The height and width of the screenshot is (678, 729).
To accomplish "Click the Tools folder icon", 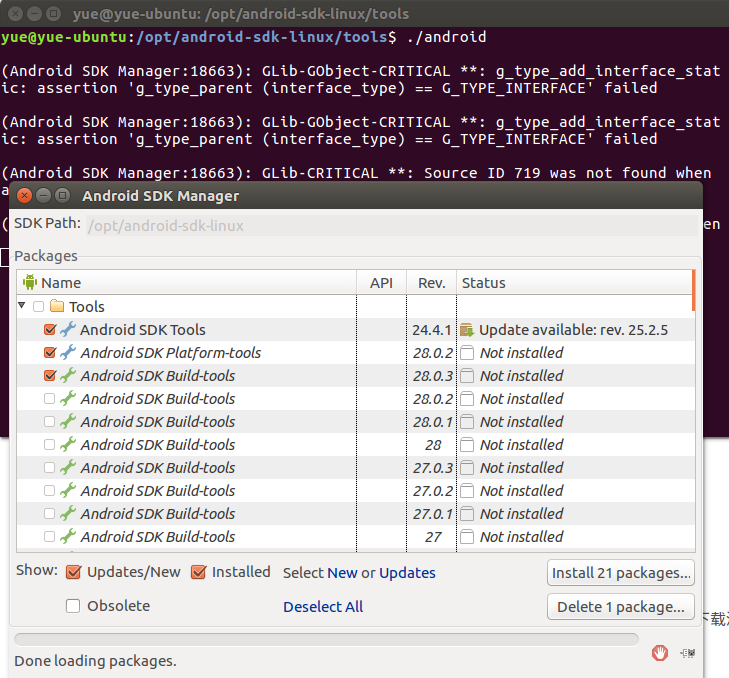I will click(57, 306).
